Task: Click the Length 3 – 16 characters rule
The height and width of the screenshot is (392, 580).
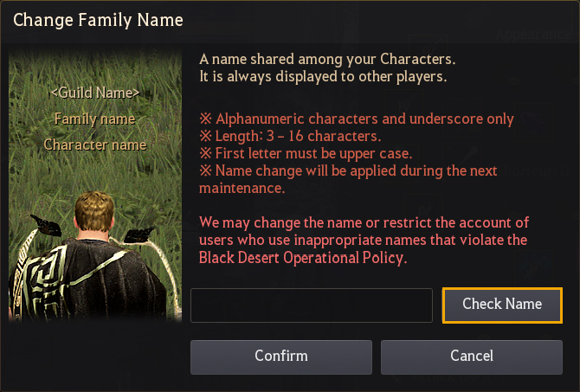Action: [x=290, y=136]
